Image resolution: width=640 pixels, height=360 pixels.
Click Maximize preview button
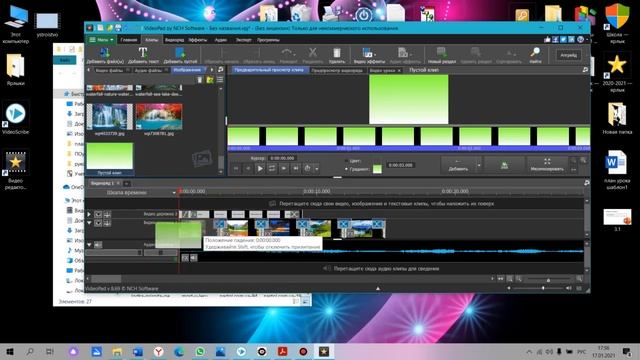pyautogui.click(x=547, y=165)
